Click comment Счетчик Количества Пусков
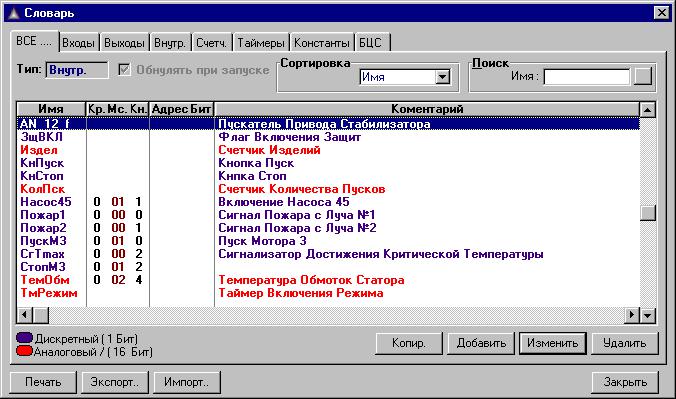The width and height of the screenshot is (676, 399). click(x=301, y=189)
